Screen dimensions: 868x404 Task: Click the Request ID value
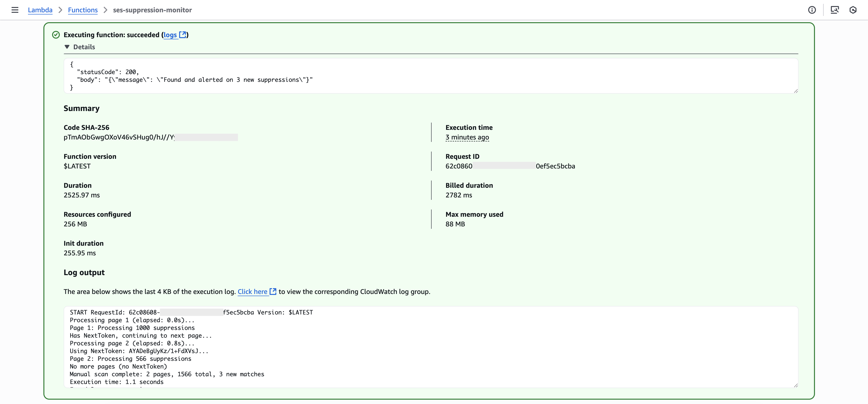click(510, 166)
